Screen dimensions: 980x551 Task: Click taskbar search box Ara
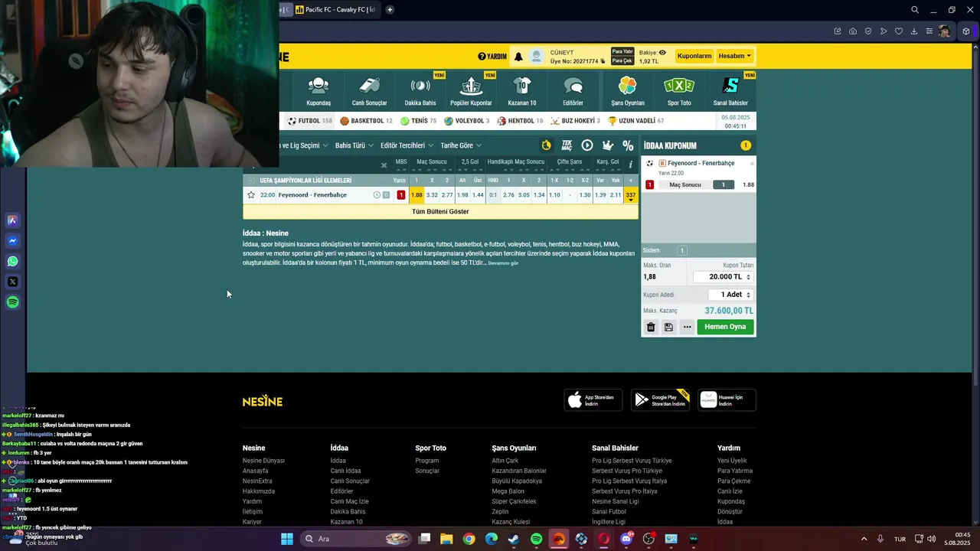356,539
